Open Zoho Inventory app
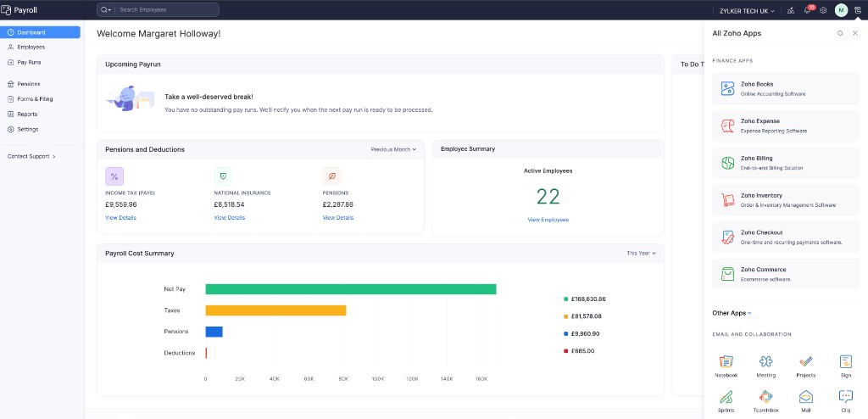 786,199
